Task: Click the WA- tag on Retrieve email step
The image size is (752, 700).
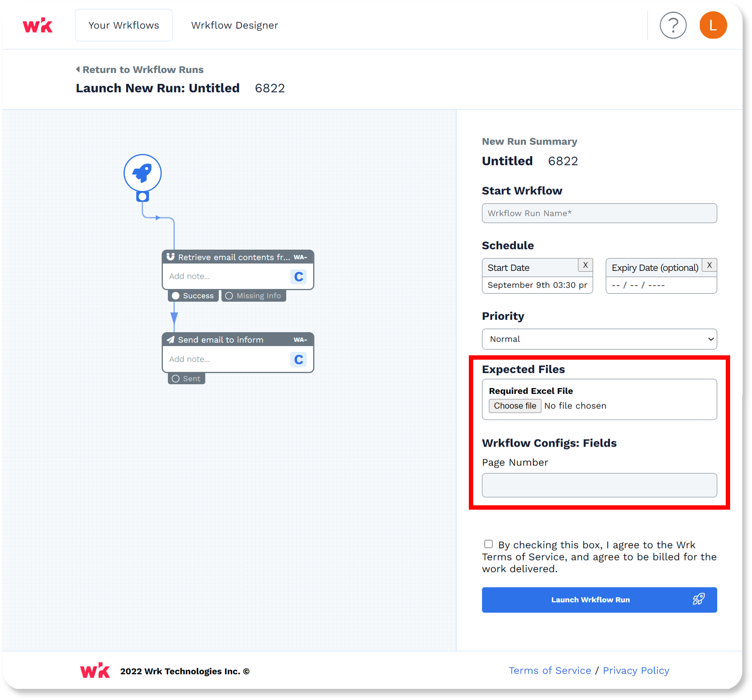Action: (x=300, y=257)
